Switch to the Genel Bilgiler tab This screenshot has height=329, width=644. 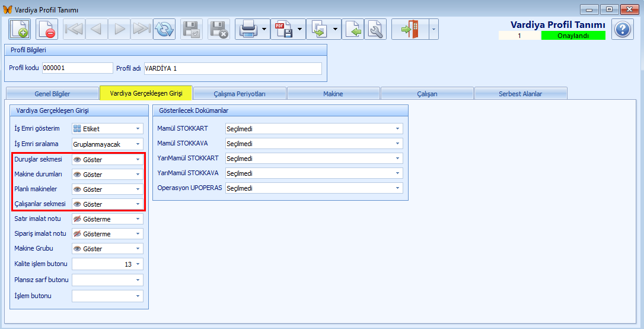[x=52, y=93]
